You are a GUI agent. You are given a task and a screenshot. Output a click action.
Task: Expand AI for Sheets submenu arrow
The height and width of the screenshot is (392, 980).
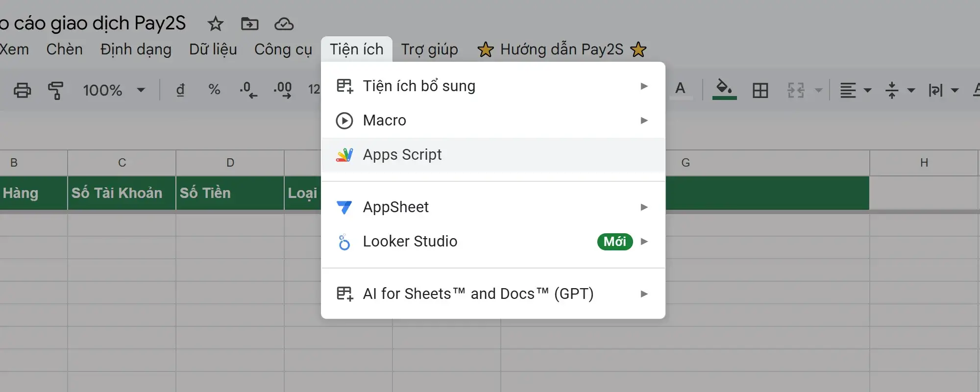click(x=644, y=294)
